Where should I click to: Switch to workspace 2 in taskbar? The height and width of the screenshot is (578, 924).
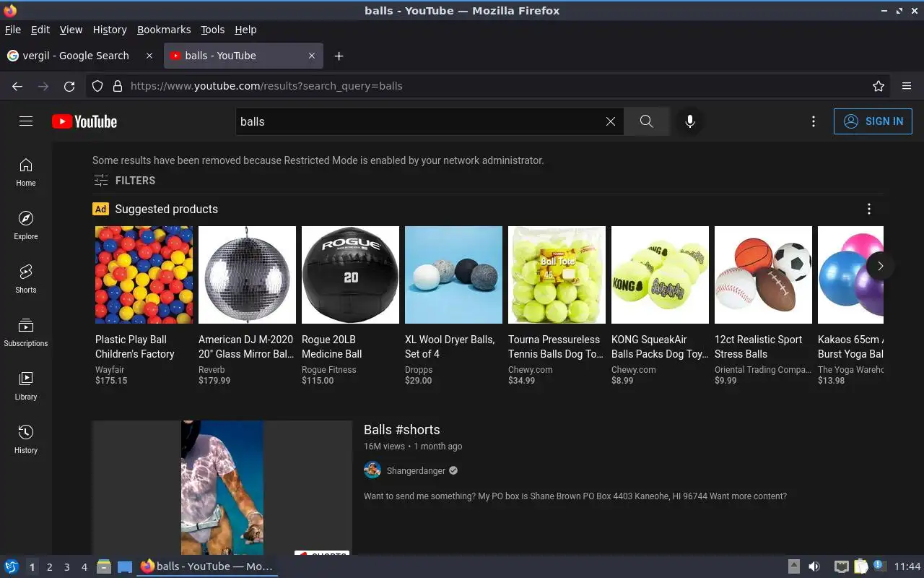[x=49, y=567]
